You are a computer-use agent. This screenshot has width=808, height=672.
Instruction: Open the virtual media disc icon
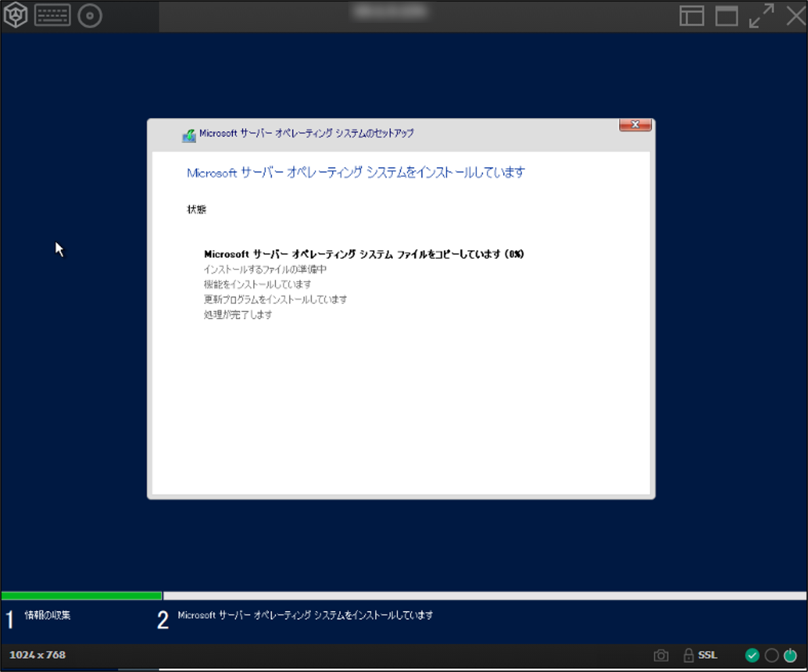[90, 16]
